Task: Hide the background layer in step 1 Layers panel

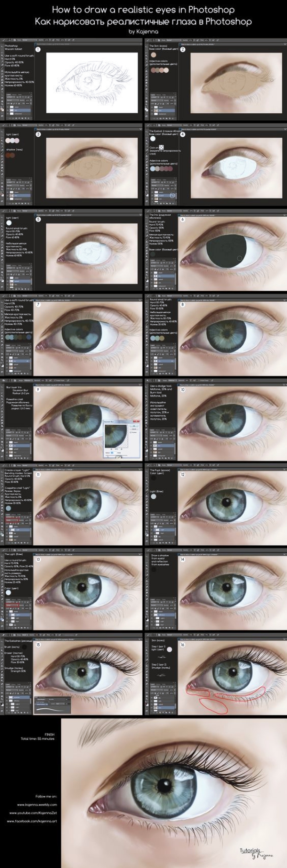Action: 8,115
